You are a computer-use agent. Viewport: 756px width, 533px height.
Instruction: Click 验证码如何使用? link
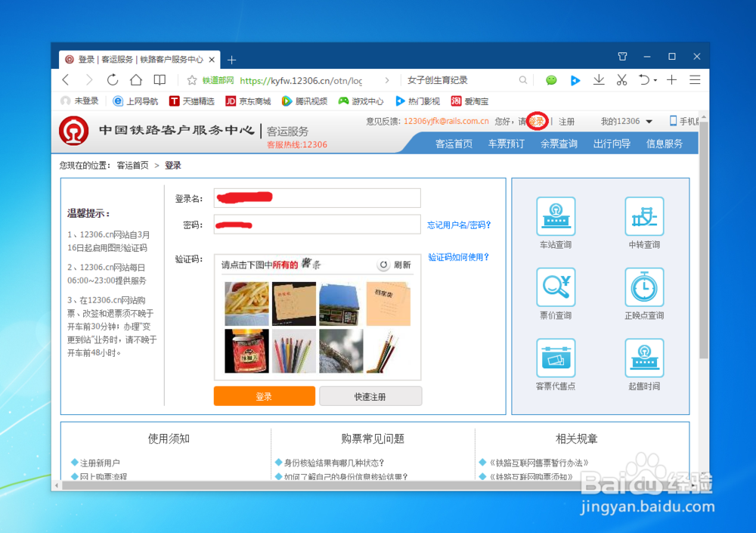(x=459, y=257)
